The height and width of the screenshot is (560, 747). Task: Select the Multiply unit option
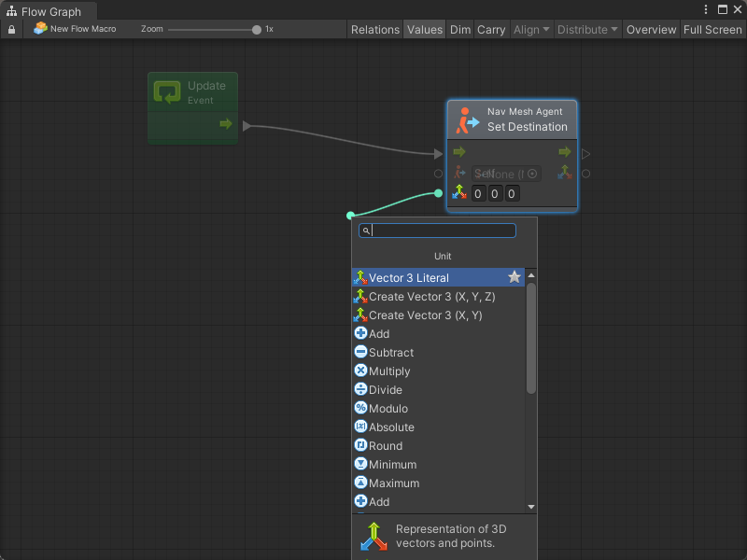(389, 371)
